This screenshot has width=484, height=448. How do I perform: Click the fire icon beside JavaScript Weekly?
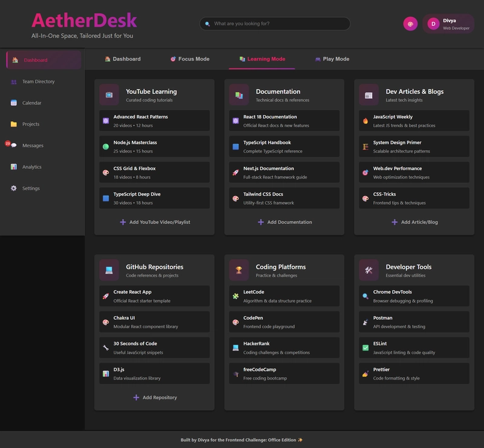(365, 121)
